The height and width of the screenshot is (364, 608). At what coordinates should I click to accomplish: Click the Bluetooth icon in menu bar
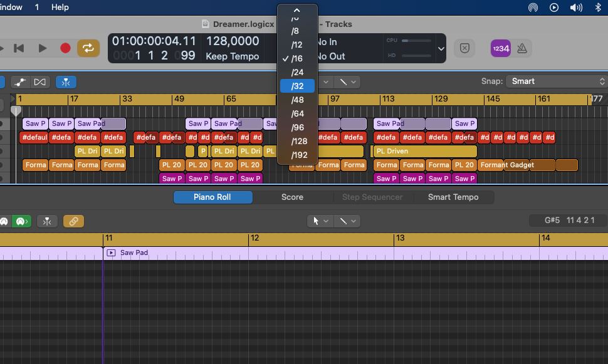[x=598, y=8]
